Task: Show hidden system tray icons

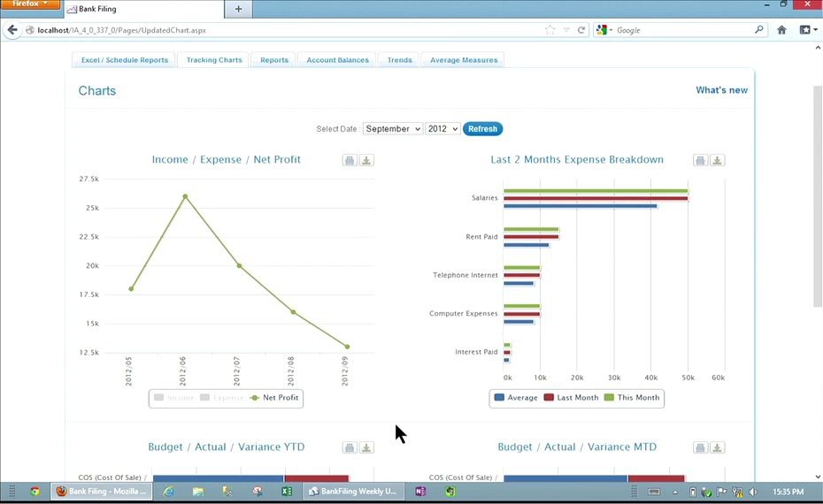Action: pos(675,492)
